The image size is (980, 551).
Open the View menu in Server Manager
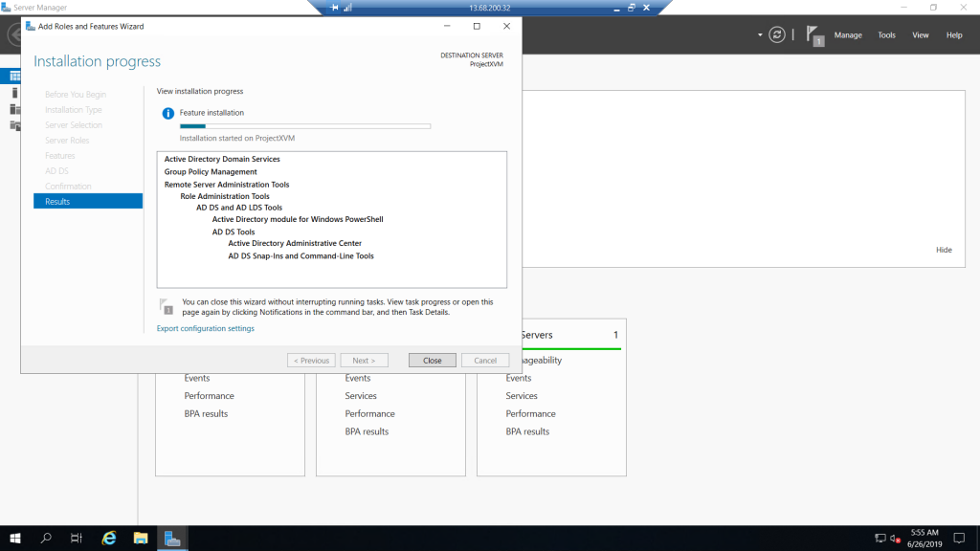pos(920,35)
